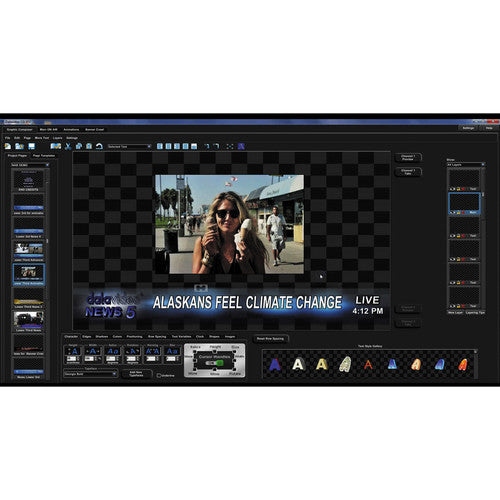Open the Shadows properties tab
500x500 pixels.
tap(102, 337)
